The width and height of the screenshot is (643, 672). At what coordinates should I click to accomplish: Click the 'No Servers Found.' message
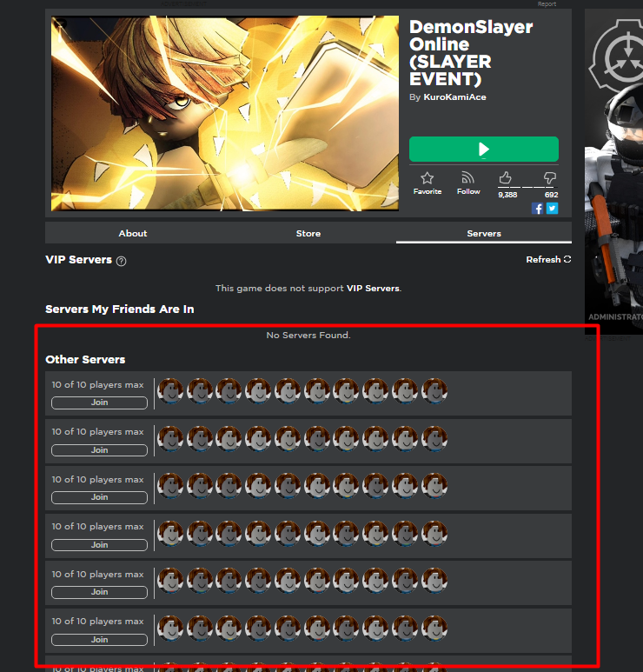[308, 336]
